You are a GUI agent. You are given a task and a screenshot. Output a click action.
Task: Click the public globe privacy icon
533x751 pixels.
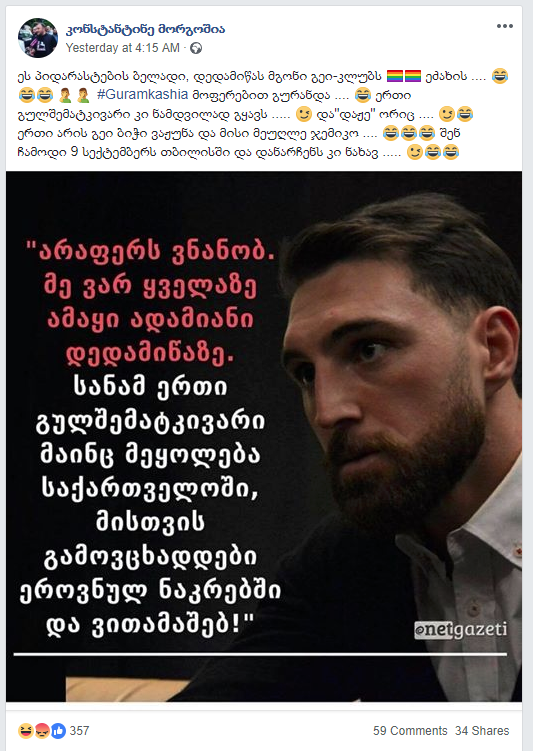tap(196, 48)
